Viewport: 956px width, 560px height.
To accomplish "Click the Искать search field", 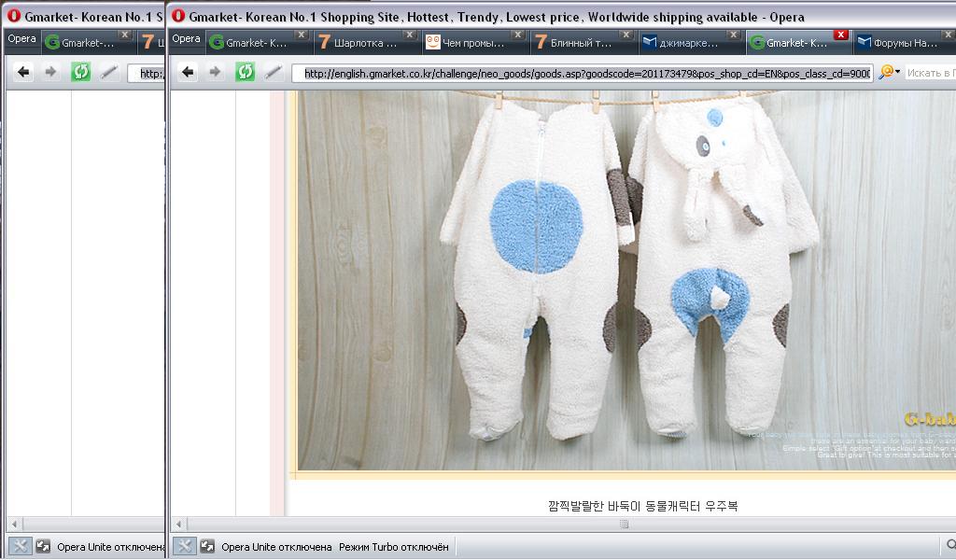I will (931, 73).
